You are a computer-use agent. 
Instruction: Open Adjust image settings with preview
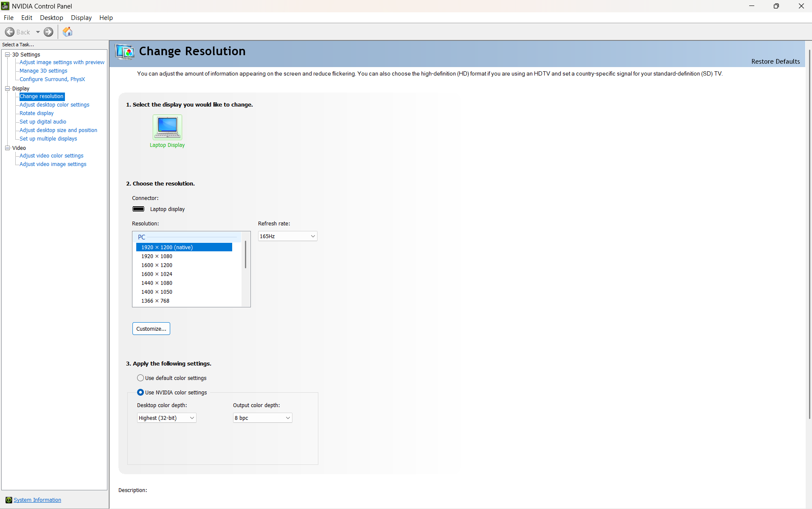pos(62,62)
